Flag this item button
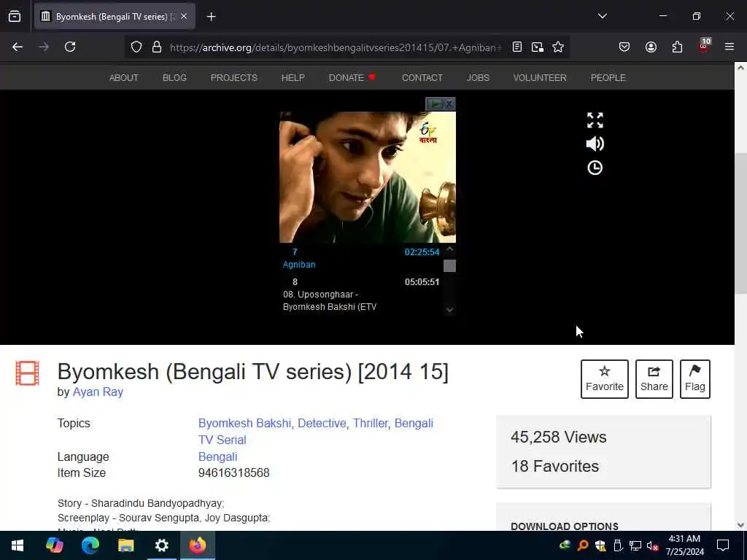Image resolution: width=747 pixels, height=560 pixels. (x=695, y=379)
